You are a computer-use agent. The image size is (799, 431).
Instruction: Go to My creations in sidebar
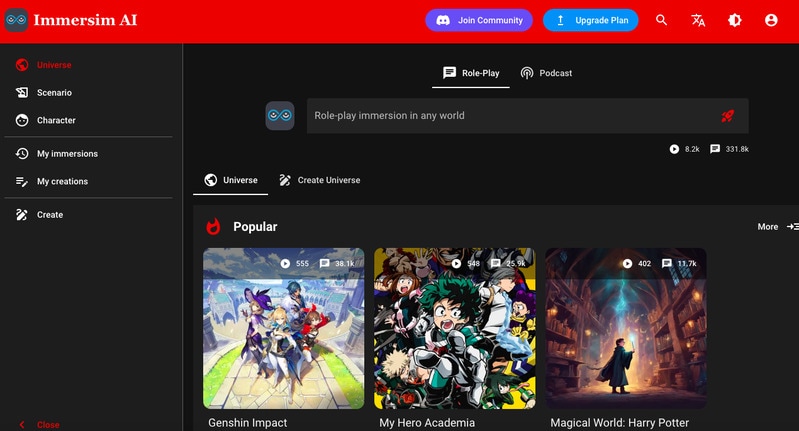pyautogui.click(x=62, y=182)
